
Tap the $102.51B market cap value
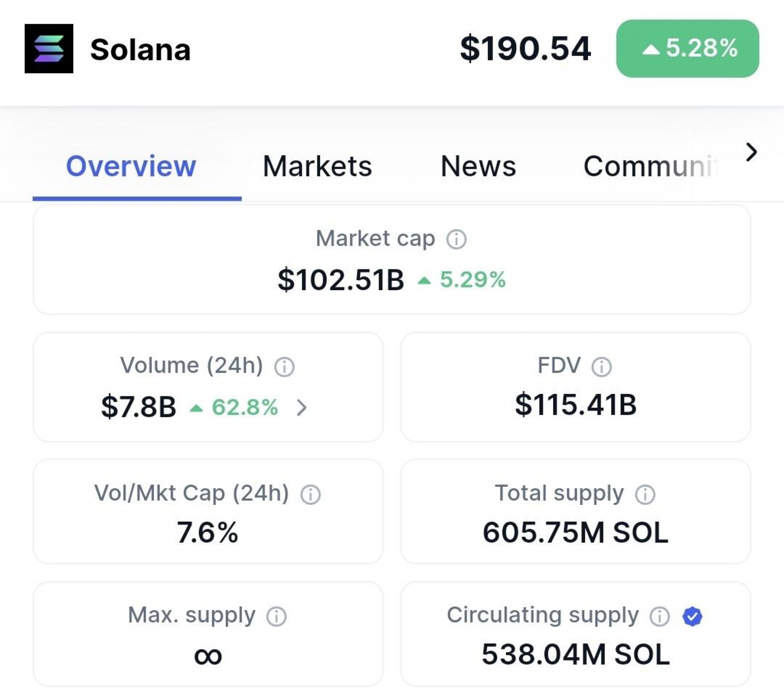pos(341,280)
